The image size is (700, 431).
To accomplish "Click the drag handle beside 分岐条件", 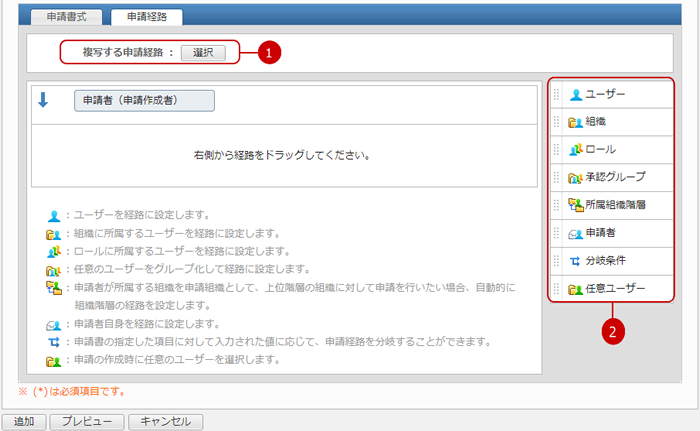I will pyautogui.click(x=557, y=261).
